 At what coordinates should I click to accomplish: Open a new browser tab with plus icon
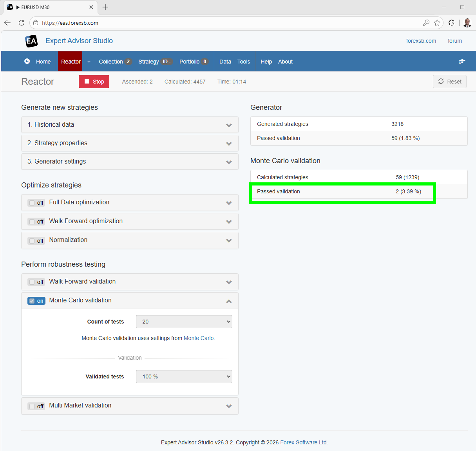(x=105, y=7)
